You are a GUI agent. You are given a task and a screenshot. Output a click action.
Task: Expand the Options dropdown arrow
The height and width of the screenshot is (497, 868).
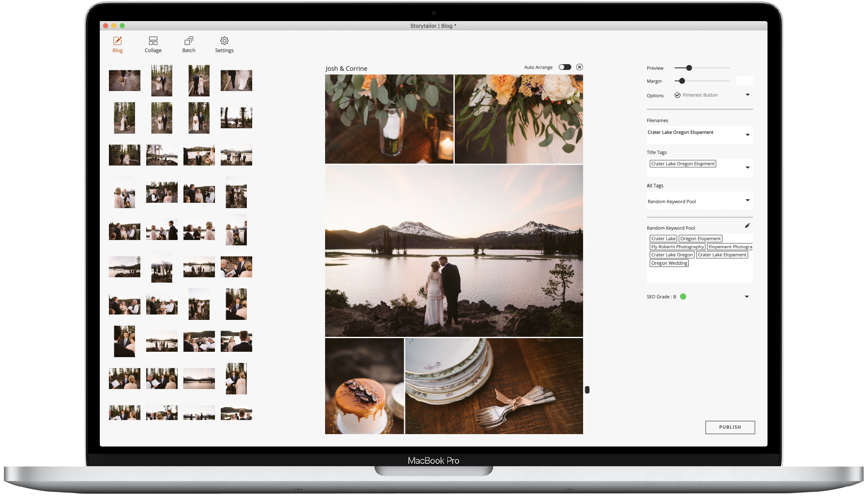[747, 95]
